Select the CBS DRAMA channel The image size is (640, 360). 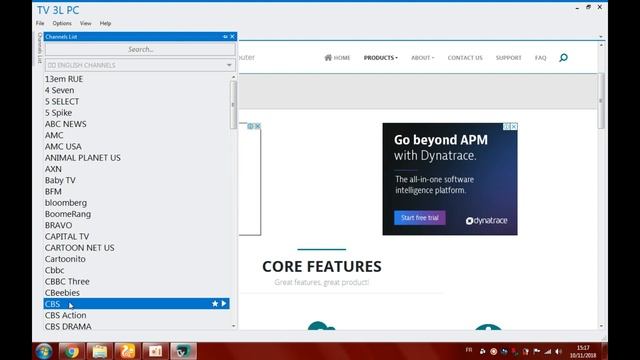point(136,326)
